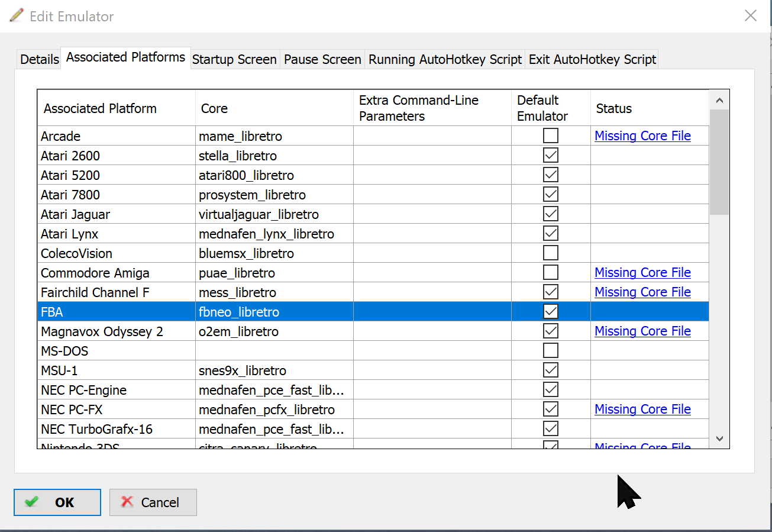Image resolution: width=772 pixels, height=532 pixels.
Task: Uncheck Default Emulator for Atari 5200
Action: 551,175
